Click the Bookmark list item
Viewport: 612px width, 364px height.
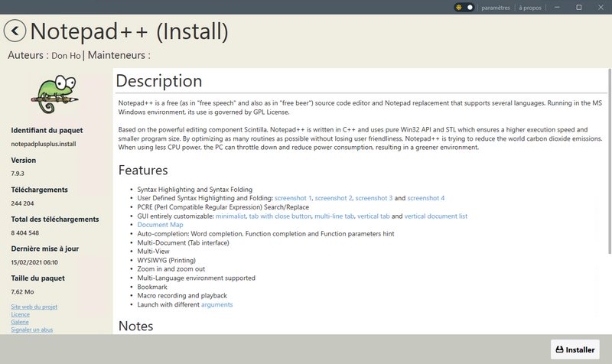pyautogui.click(x=152, y=287)
